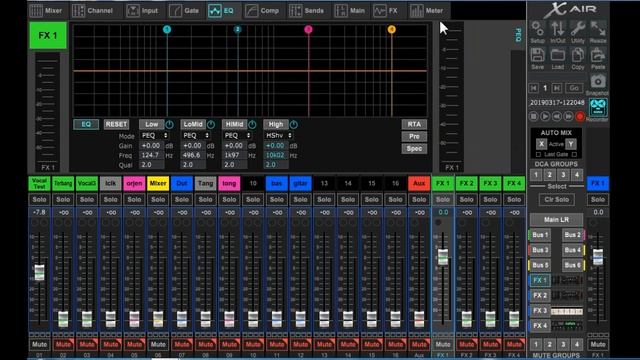
Task: Go to next snapshot
Action: coord(556,88)
